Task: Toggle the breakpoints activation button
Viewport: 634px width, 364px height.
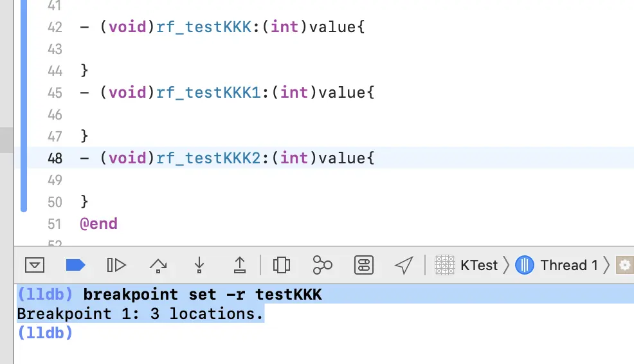Action: pyautogui.click(x=75, y=266)
